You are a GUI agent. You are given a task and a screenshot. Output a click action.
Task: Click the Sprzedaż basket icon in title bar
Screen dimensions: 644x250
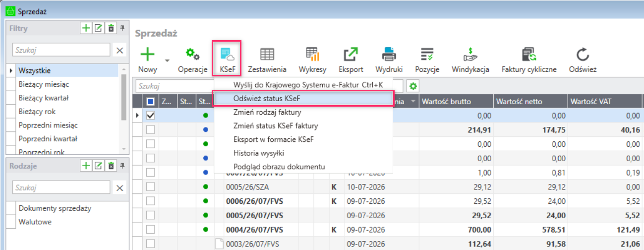pos(9,11)
